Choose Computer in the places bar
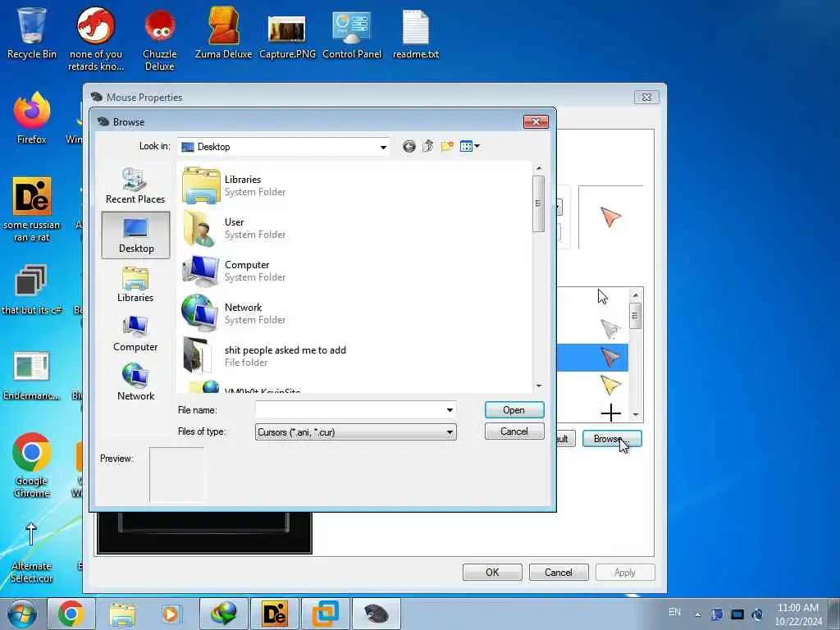Image resolution: width=840 pixels, height=630 pixels. coord(135,333)
